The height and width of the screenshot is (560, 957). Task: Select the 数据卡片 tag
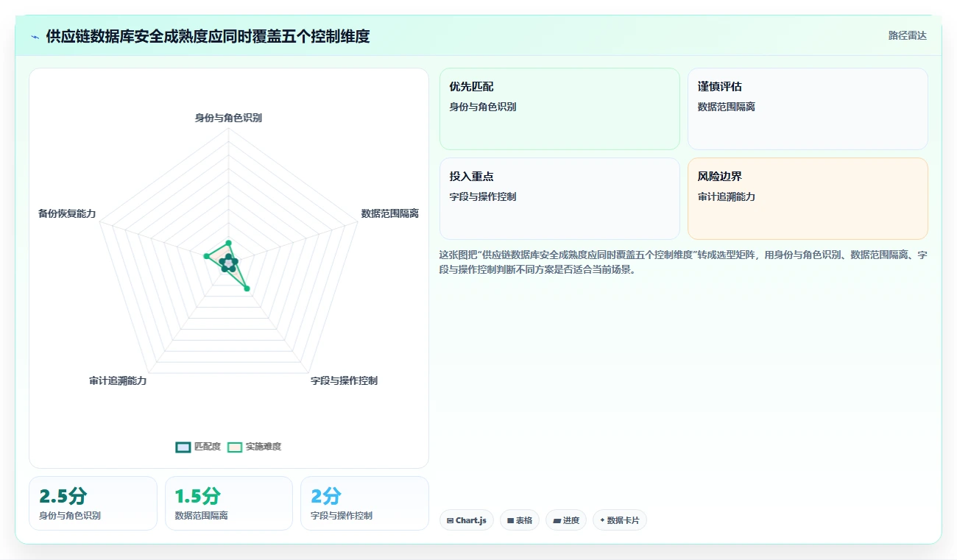click(x=620, y=520)
